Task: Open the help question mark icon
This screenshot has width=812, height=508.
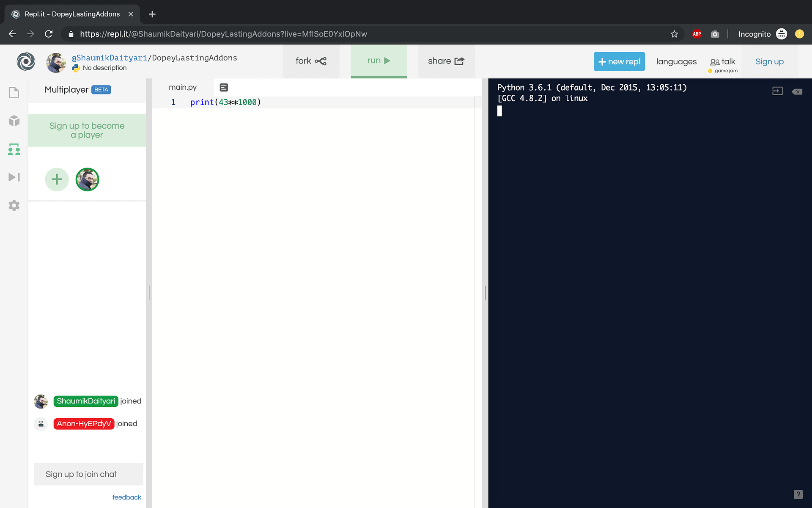Action: (x=798, y=494)
